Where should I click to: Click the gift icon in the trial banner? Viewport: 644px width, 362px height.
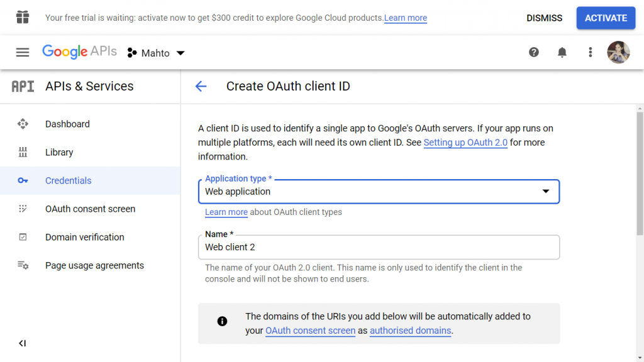(23, 17)
